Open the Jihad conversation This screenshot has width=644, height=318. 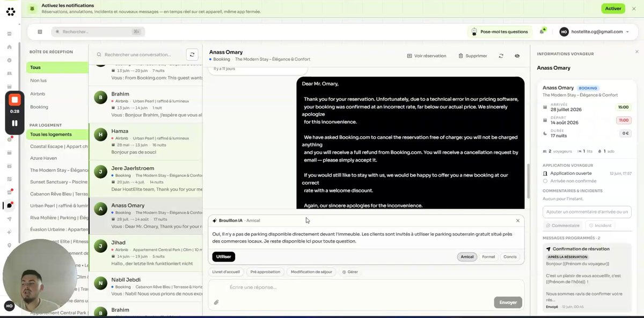click(x=145, y=253)
